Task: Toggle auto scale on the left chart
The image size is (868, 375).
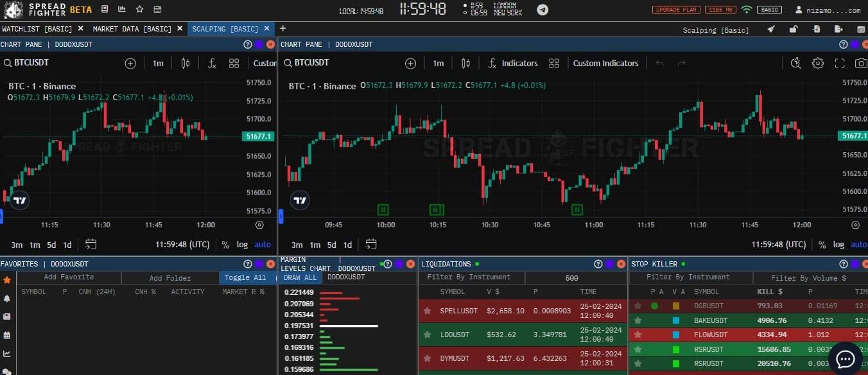Action: tap(262, 245)
